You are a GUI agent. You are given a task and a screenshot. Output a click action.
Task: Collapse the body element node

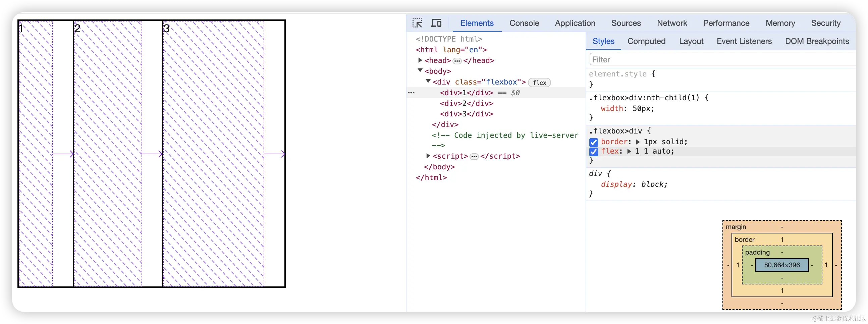pos(420,71)
